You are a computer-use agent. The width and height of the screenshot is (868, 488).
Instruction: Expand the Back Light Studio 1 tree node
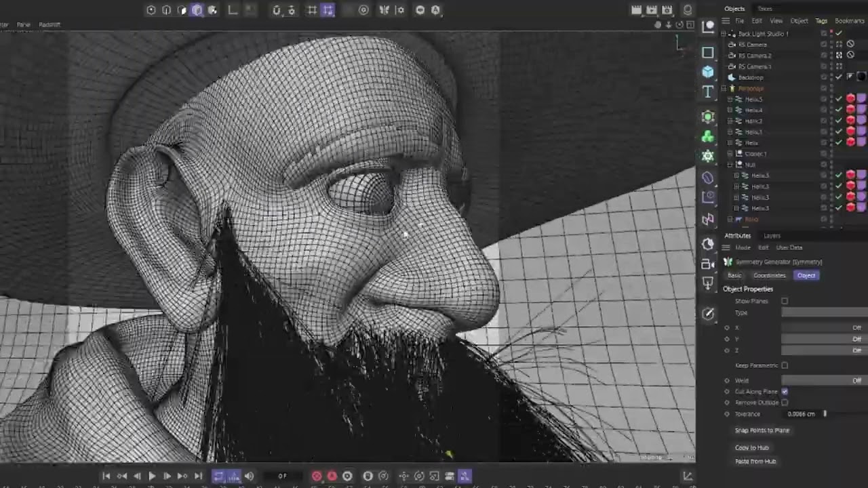point(724,33)
